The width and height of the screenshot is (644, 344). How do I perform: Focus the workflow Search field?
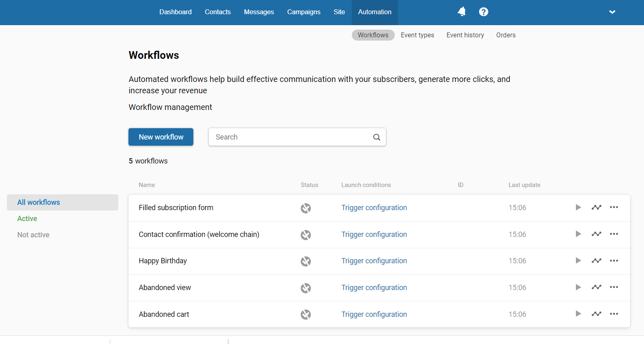(x=297, y=137)
